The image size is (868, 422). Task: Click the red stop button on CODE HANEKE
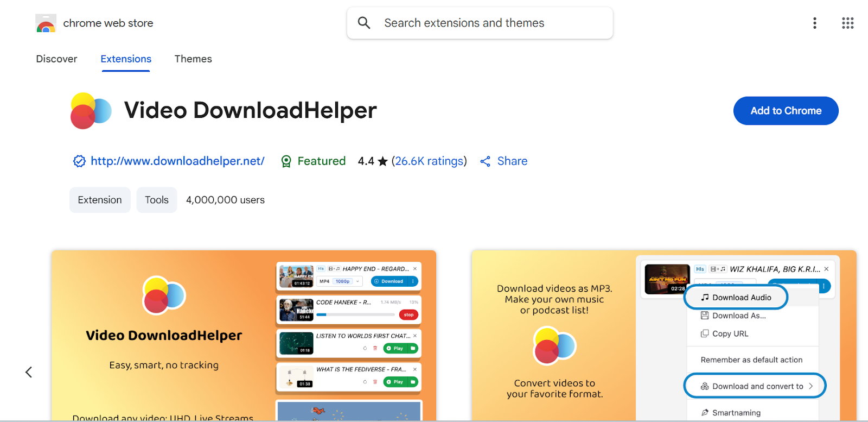(x=409, y=315)
